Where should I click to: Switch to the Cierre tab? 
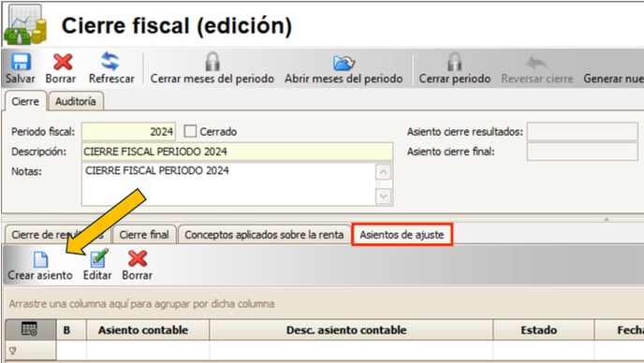tap(25, 101)
